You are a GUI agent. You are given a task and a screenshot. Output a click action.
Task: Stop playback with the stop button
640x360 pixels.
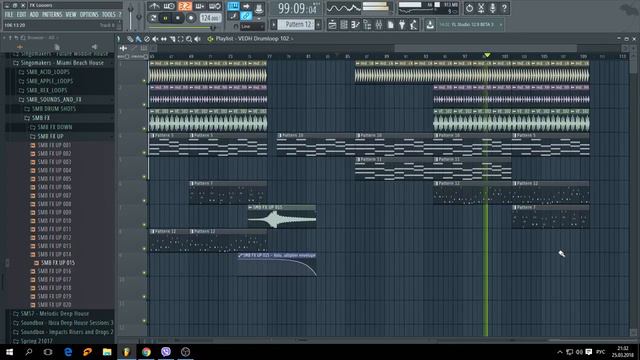tap(178, 18)
